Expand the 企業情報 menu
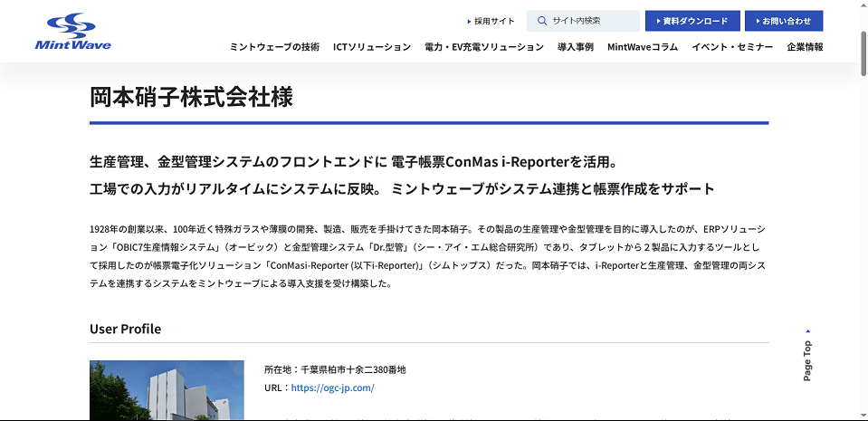868x421 pixels. pos(805,47)
